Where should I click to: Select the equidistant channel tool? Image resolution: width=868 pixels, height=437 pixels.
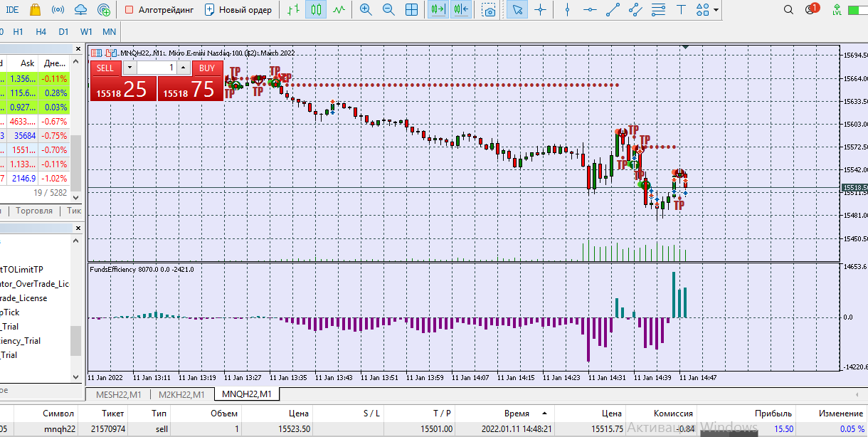[x=635, y=10]
